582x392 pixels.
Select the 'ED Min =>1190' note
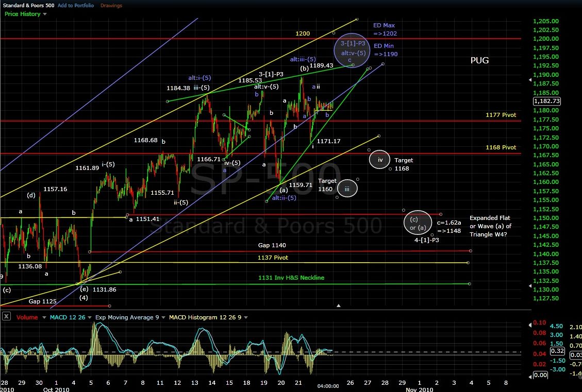coord(385,49)
